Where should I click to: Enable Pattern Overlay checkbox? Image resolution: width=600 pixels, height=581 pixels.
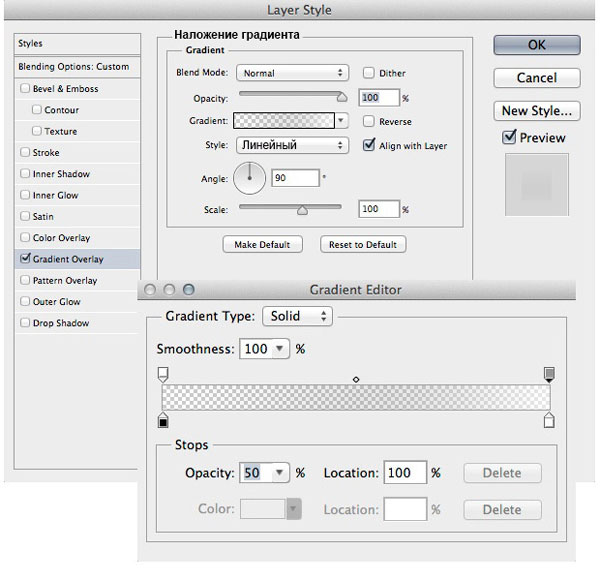pos(25,280)
